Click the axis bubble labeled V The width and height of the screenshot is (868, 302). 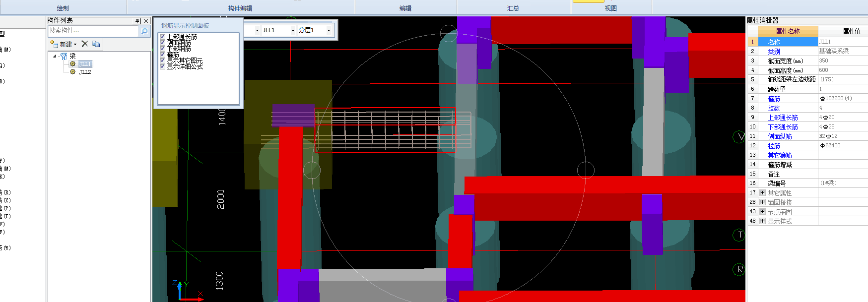click(739, 137)
